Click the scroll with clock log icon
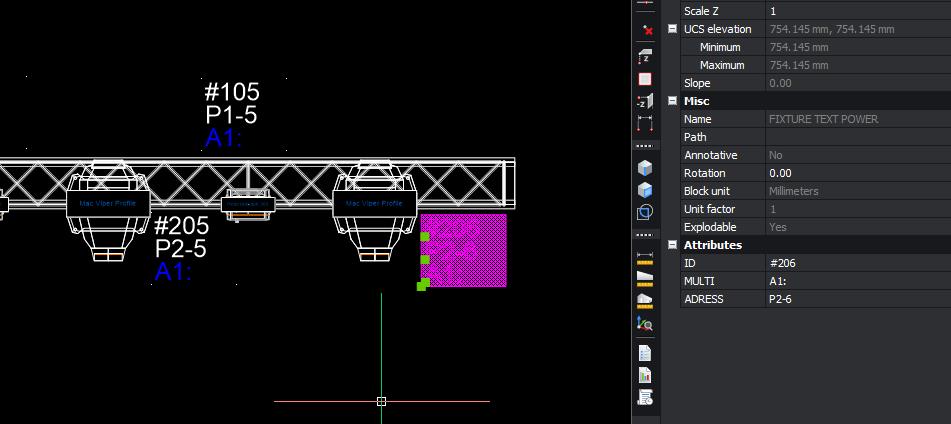Viewport: 951px width, 424px height. pyautogui.click(x=645, y=398)
